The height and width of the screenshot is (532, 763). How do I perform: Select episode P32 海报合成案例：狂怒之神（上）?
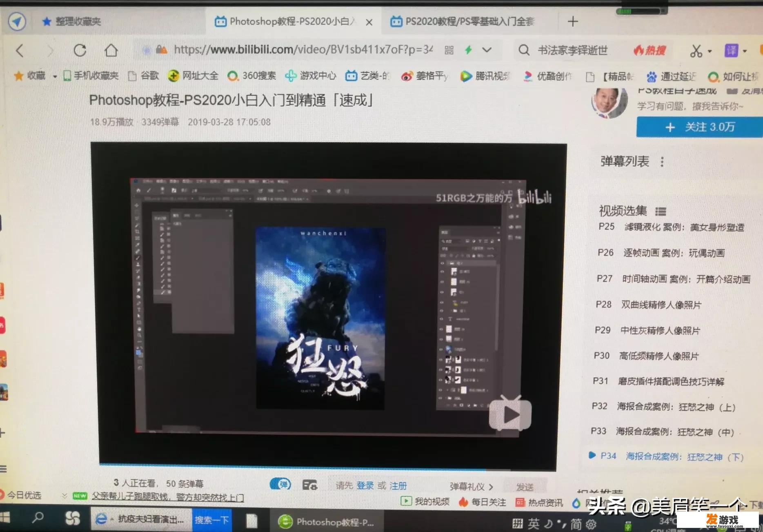664,407
